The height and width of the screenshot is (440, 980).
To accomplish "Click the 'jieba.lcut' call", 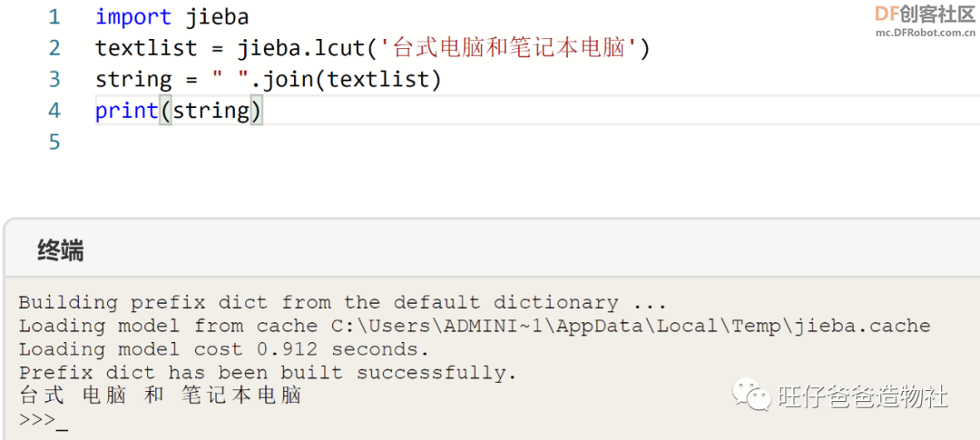I will pyautogui.click(x=299, y=48).
